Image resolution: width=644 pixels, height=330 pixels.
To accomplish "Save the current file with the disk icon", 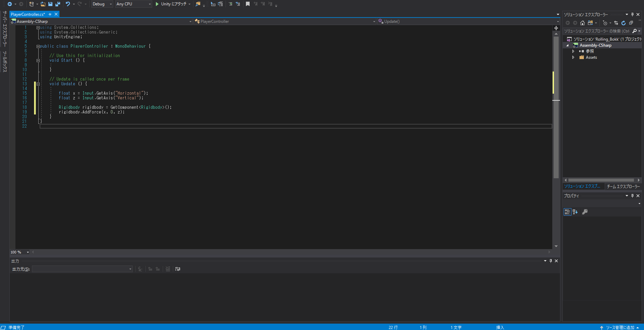I will tap(50, 4).
